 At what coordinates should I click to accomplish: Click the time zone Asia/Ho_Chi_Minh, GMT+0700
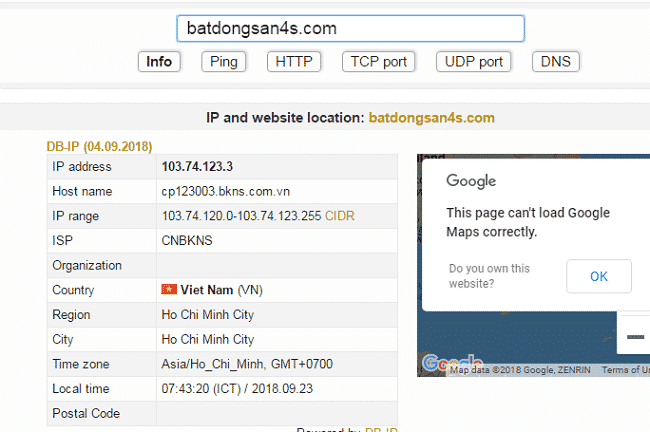click(247, 364)
